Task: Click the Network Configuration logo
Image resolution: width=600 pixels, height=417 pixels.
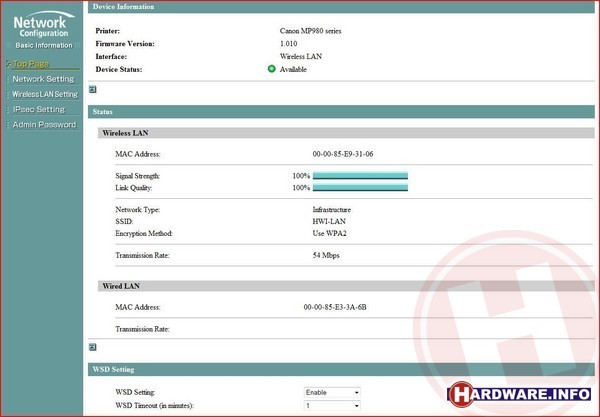Action: (41, 25)
